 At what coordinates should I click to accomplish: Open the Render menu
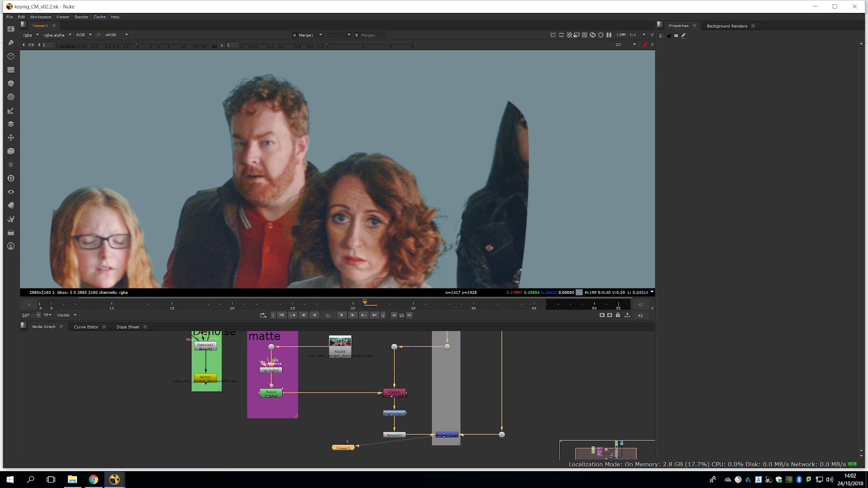[81, 17]
